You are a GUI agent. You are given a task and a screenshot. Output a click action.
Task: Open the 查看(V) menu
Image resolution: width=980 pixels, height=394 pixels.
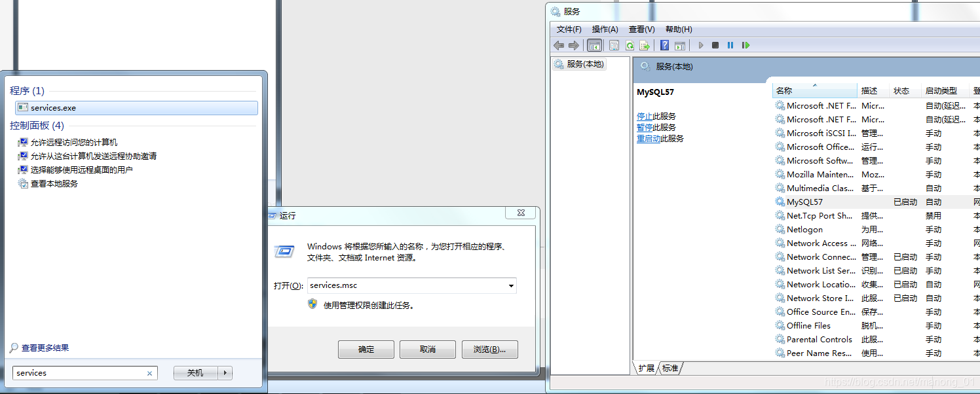641,29
